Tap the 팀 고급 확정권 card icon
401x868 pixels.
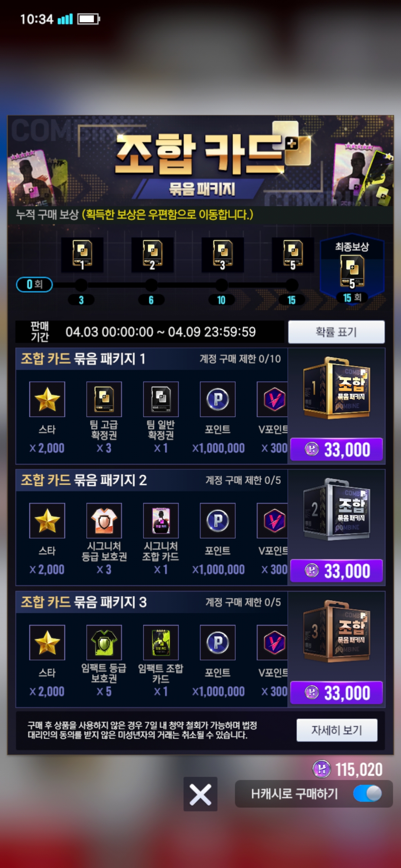(x=104, y=399)
